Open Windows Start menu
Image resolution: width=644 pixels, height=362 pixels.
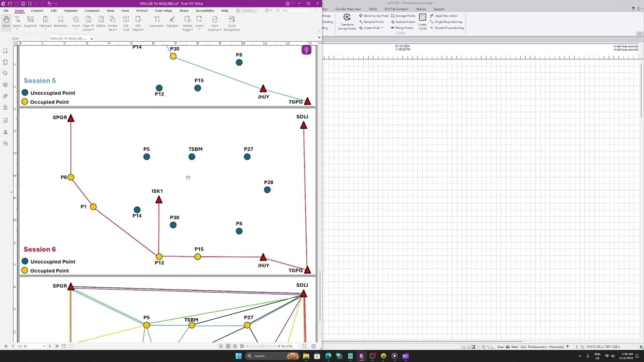click(238, 356)
